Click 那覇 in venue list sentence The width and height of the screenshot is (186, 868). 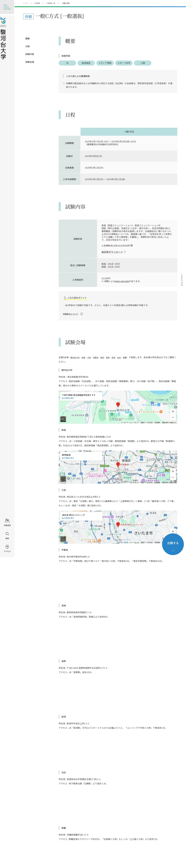click(125, 357)
